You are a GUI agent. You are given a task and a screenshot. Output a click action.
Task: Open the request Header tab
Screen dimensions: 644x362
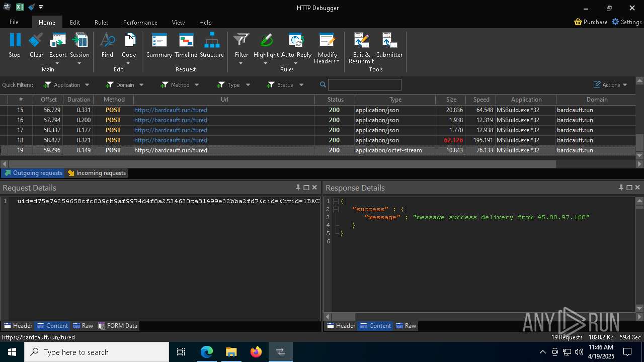click(18, 326)
